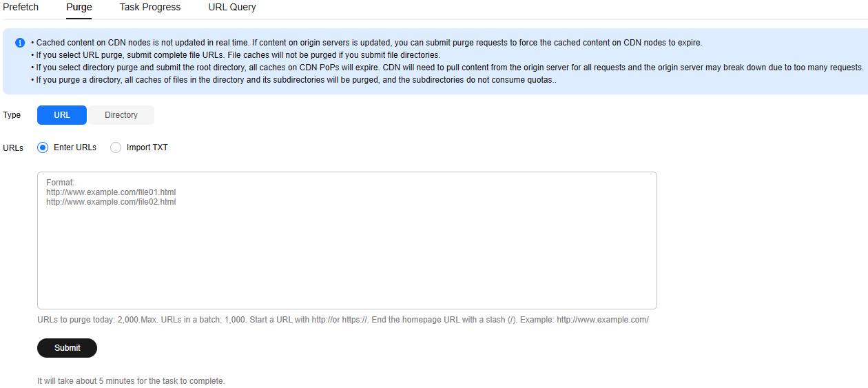
Task: Choose the URL purge type
Action: click(62, 115)
